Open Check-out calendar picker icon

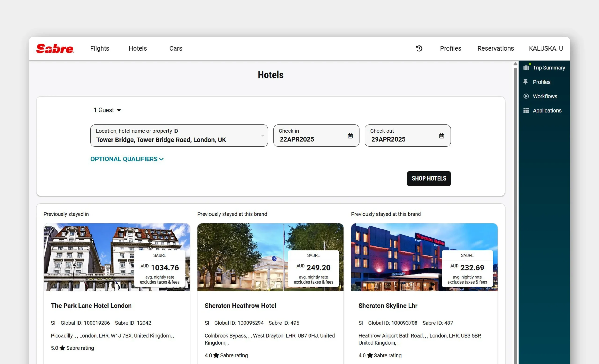442,136
